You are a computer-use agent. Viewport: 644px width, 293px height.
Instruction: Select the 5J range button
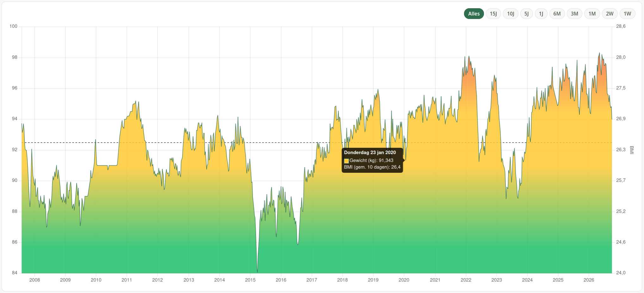click(x=526, y=14)
